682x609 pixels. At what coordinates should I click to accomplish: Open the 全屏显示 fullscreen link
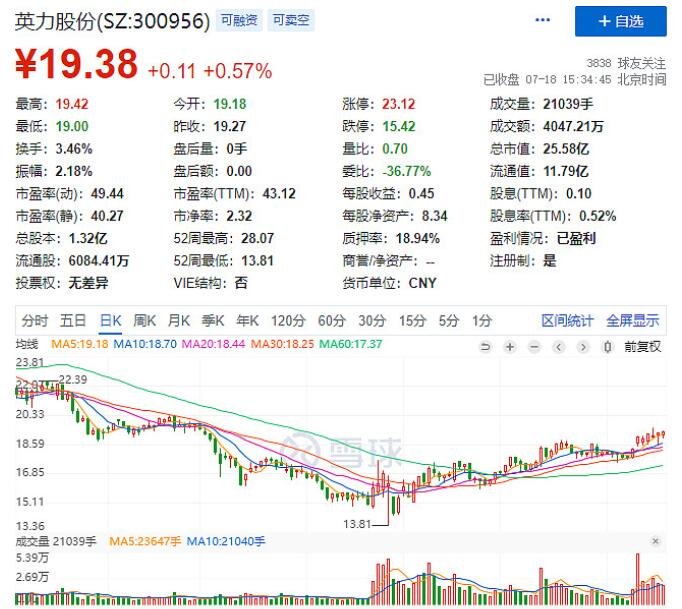point(632,321)
